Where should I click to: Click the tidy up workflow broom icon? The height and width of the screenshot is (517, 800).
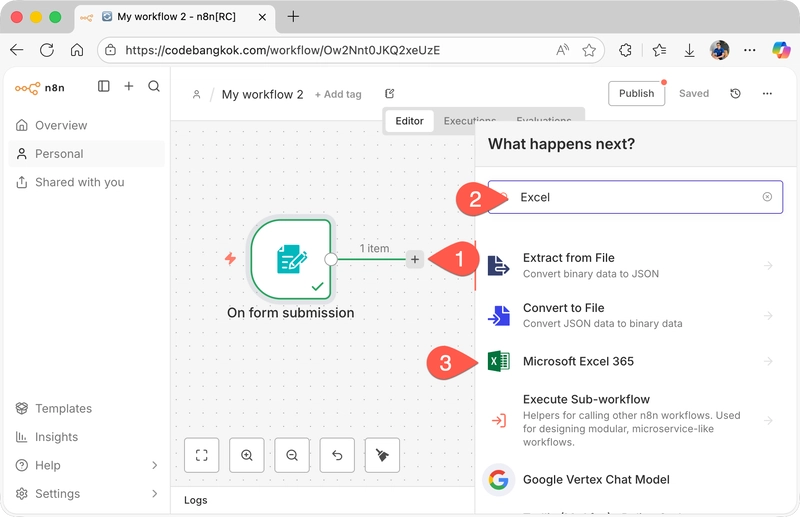pos(382,455)
